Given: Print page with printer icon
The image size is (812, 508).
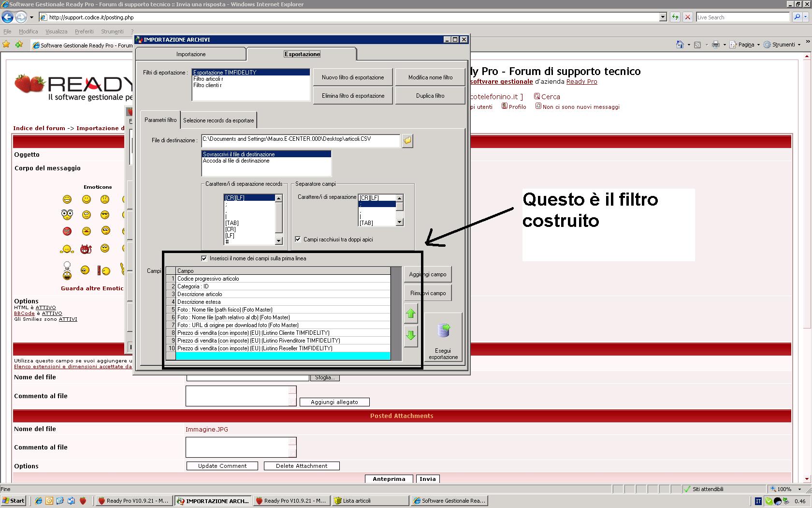Looking at the screenshot, I should pos(716,45).
